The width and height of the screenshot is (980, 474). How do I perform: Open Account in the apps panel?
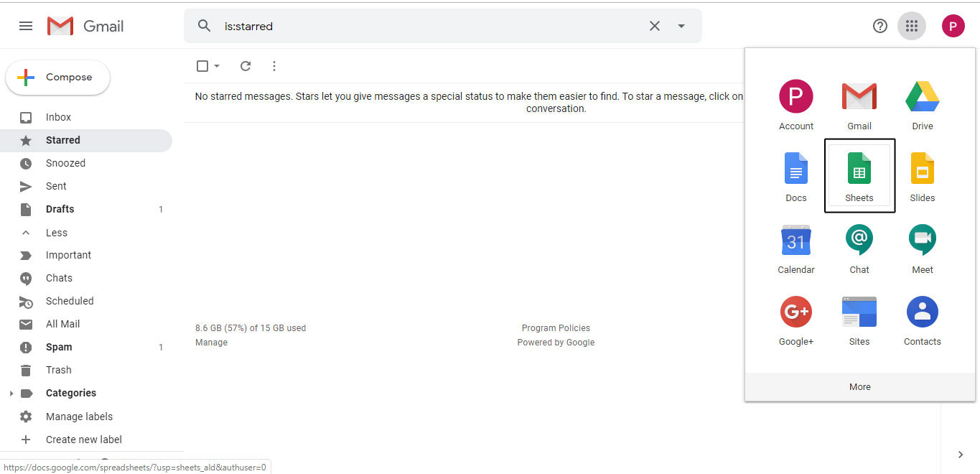coord(796,106)
